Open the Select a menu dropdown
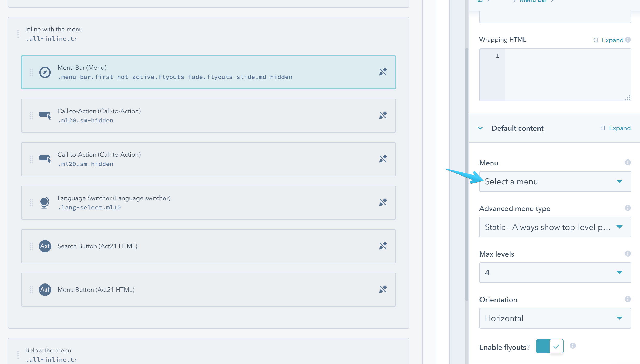640x364 pixels. tap(555, 181)
